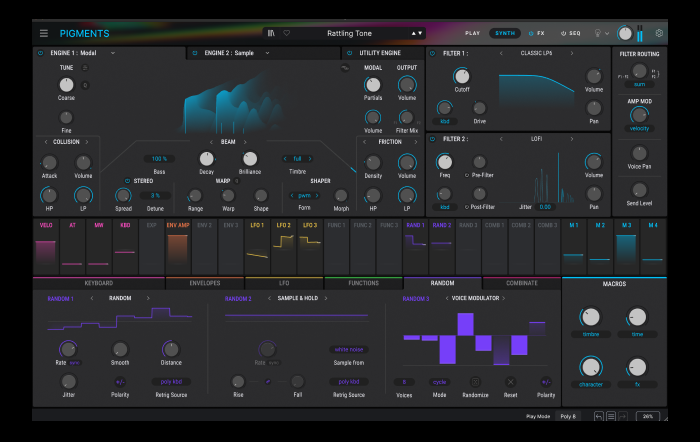Viewport: 700px width, 442px height.
Task: Click the Coarse tune knob
Action: 66,84
